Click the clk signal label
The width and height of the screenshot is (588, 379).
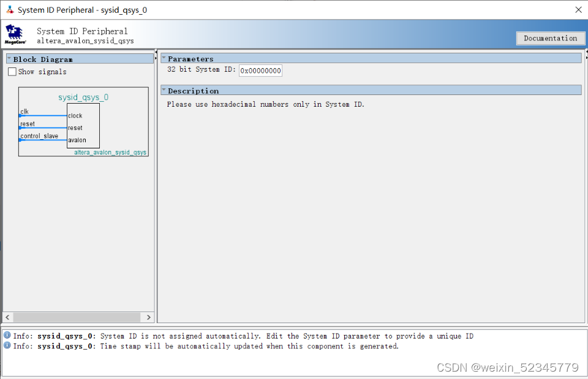(x=24, y=112)
